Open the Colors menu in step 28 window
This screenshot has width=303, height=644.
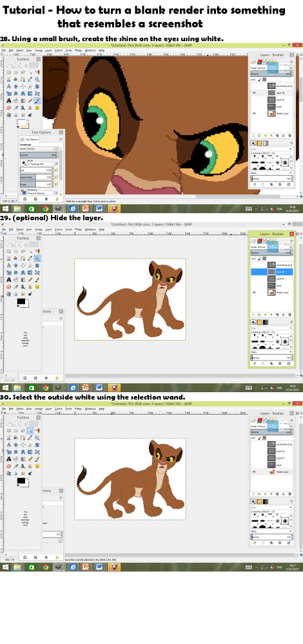click(59, 50)
